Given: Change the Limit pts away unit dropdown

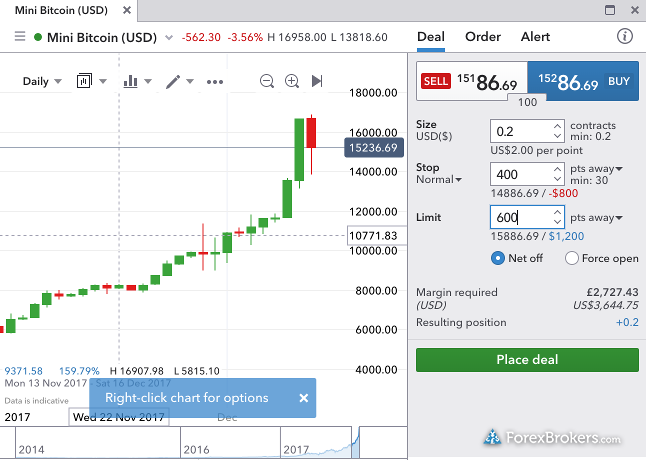Looking at the screenshot, I should click(596, 218).
